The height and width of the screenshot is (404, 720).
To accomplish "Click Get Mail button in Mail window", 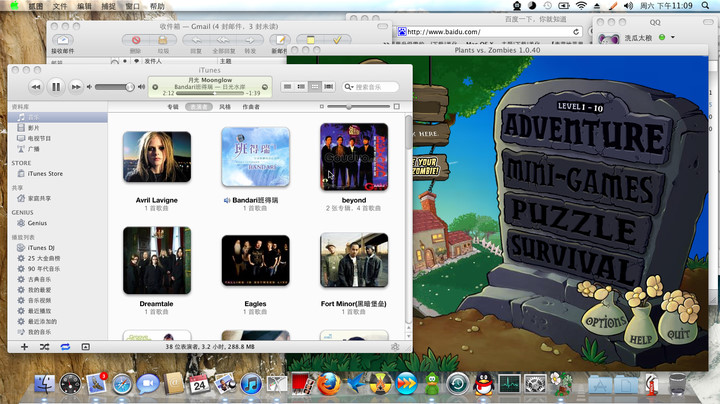I will pos(63,40).
